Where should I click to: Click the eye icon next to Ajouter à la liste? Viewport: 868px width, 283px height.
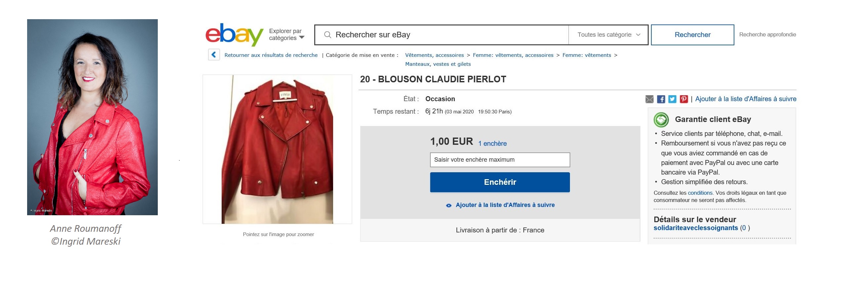(x=449, y=206)
